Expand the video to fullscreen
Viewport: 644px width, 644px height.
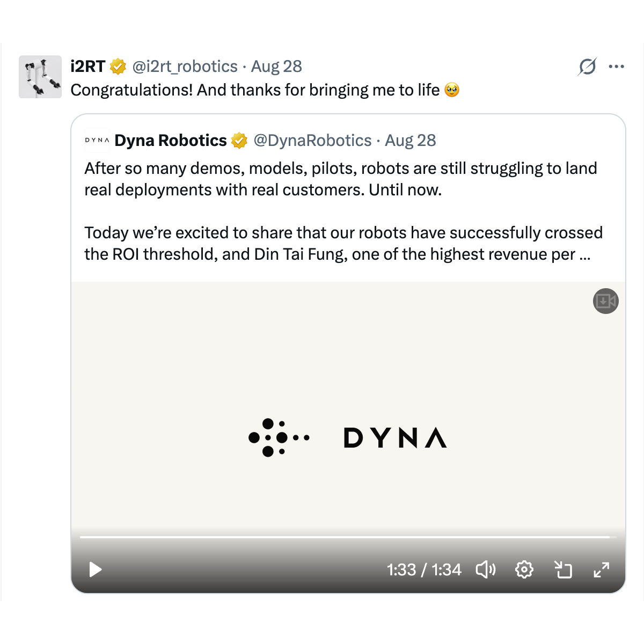coord(602,569)
